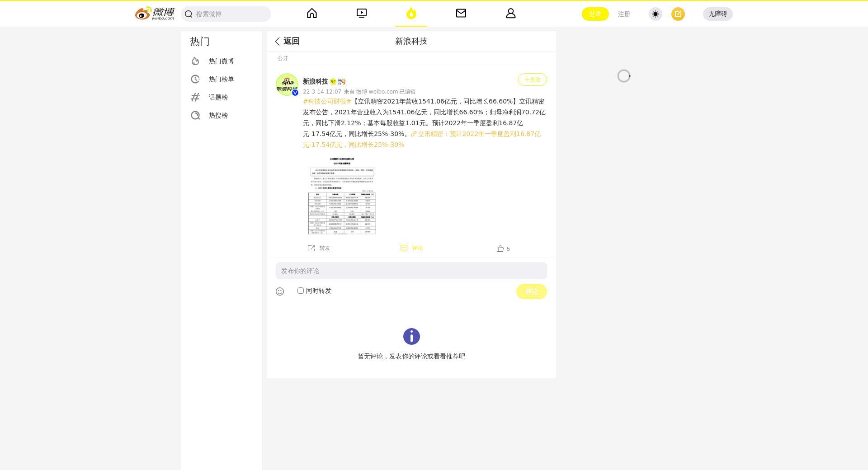Open the 新浪科技 avatar
This screenshot has width=868, height=470.
287,85
